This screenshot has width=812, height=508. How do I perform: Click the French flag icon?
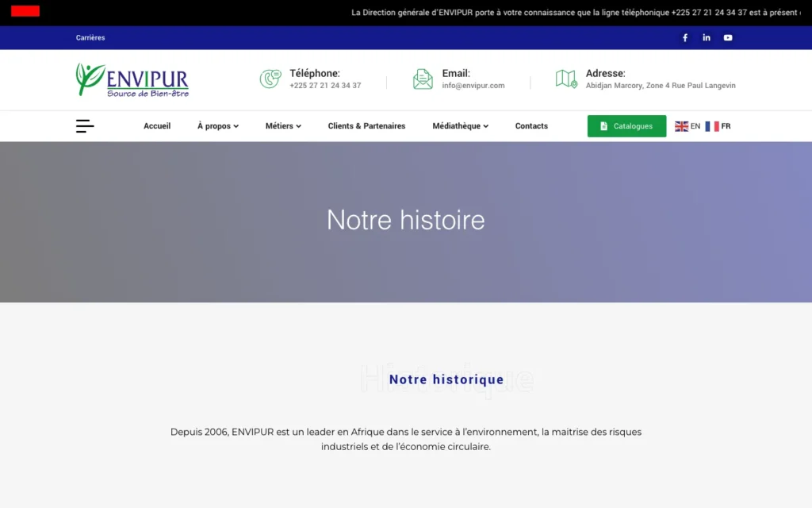pos(712,126)
